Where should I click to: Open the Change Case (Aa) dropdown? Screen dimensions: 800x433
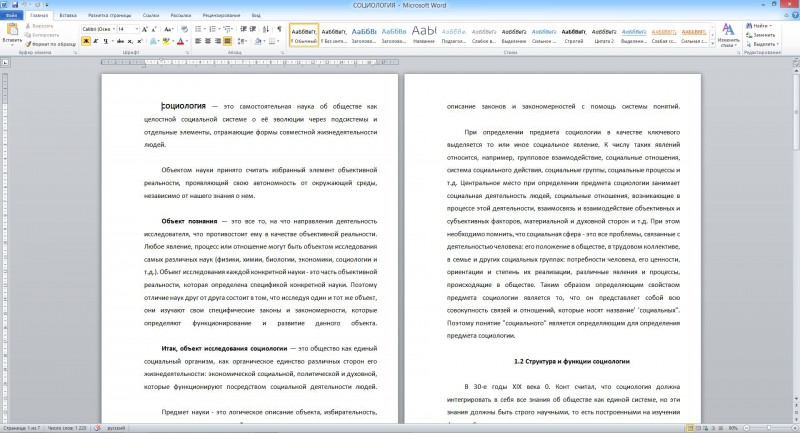(x=169, y=29)
